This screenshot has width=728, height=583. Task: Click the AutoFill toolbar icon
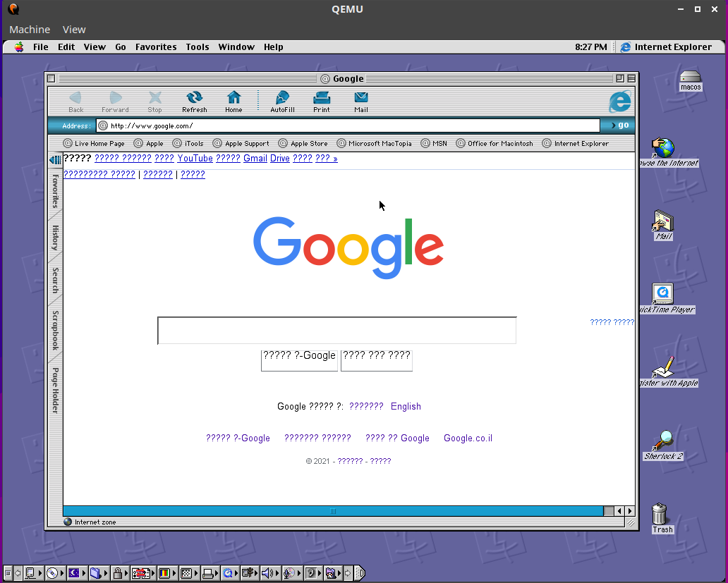pyautogui.click(x=282, y=102)
